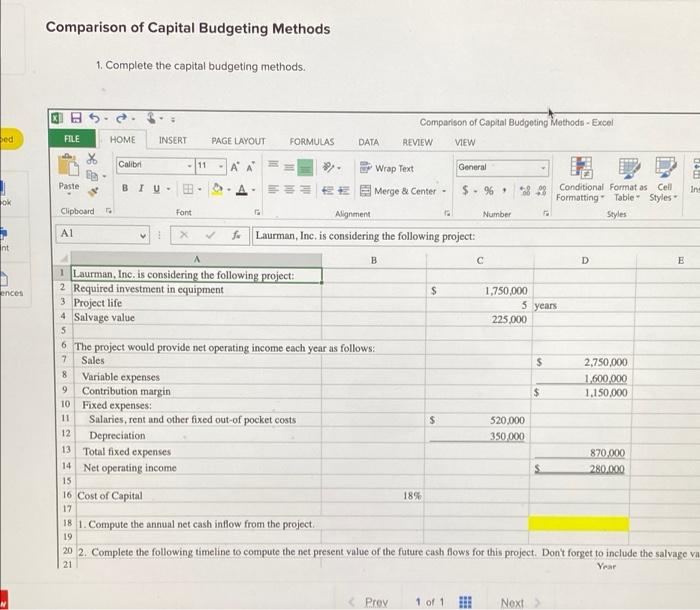Viewport: 700px width, 610px height.
Task: Click Increase Indent icon
Action: tap(344, 190)
